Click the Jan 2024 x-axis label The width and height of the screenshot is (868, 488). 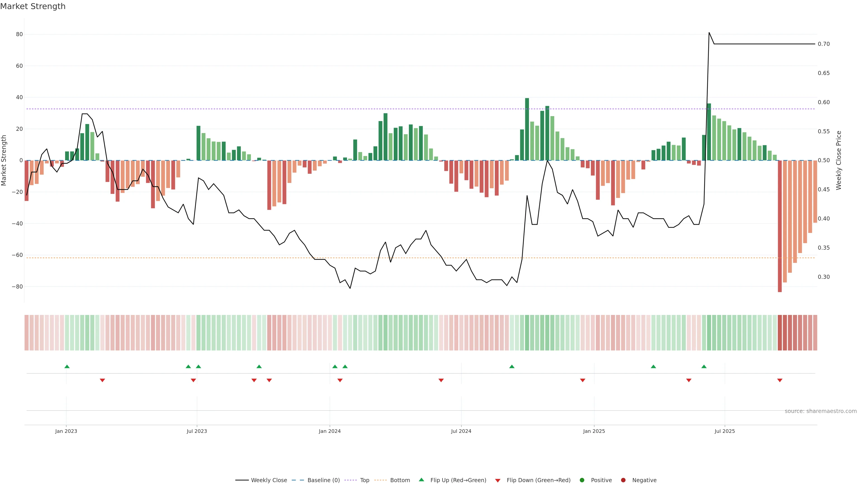point(330,431)
